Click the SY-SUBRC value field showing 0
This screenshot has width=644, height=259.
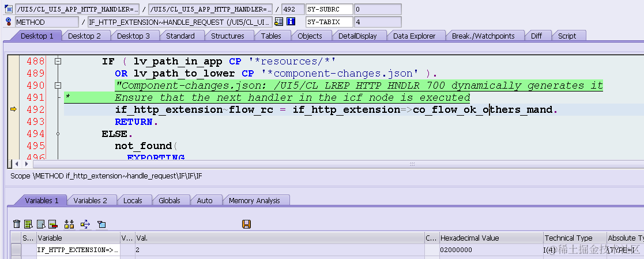coord(378,9)
